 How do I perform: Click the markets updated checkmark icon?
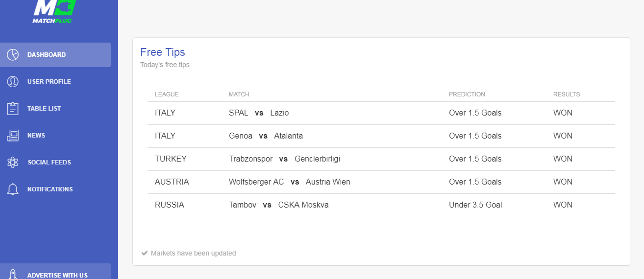tap(145, 253)
